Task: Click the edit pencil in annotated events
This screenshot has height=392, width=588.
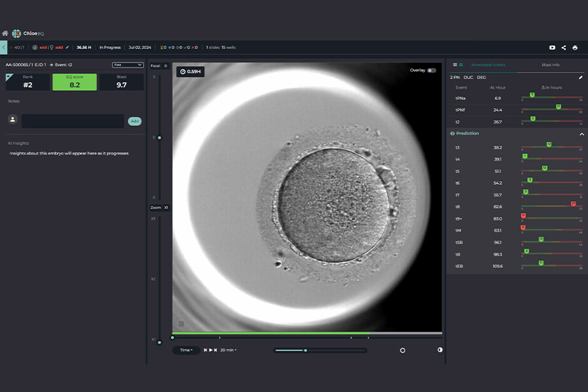Action: [x=581, y=77]
